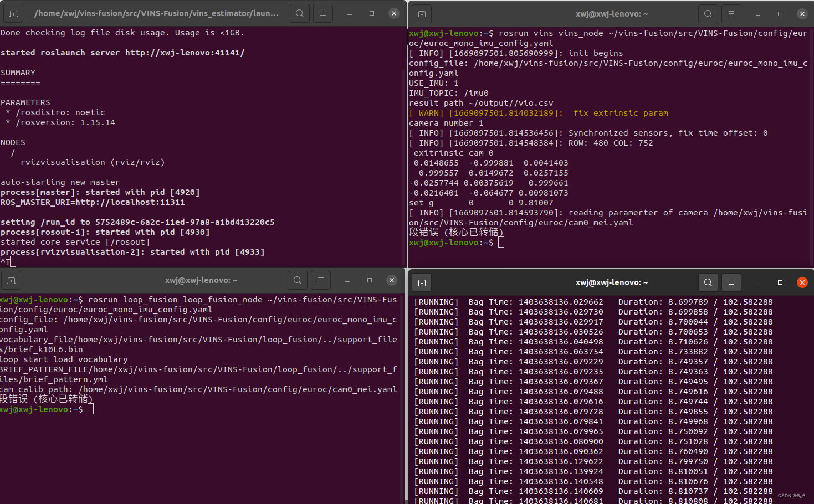The width and height of the screenshot is (814, 504).
Task: Minimize the rosbag playback terminal window
Action: [758, 282]
